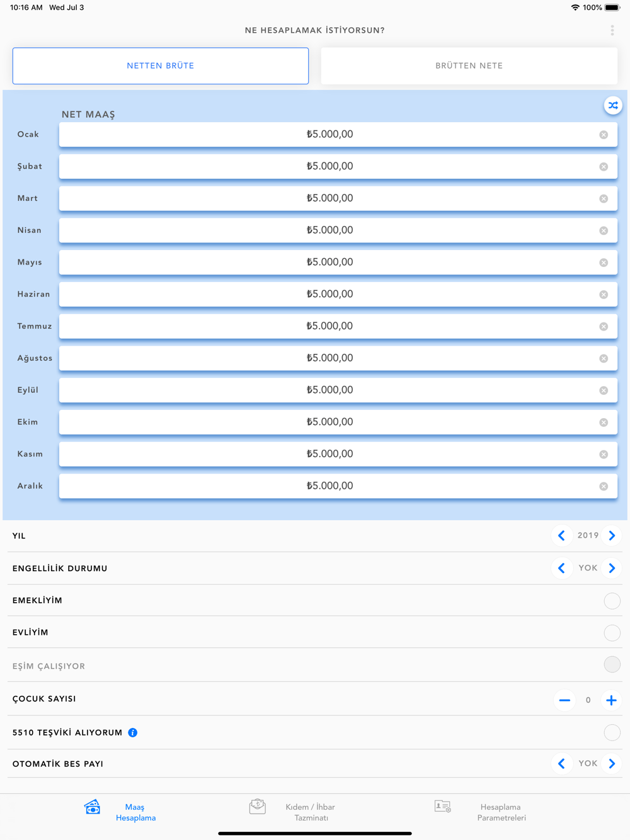
Task: Select next Otomatik BES Payı option
Action: point(612,764)
